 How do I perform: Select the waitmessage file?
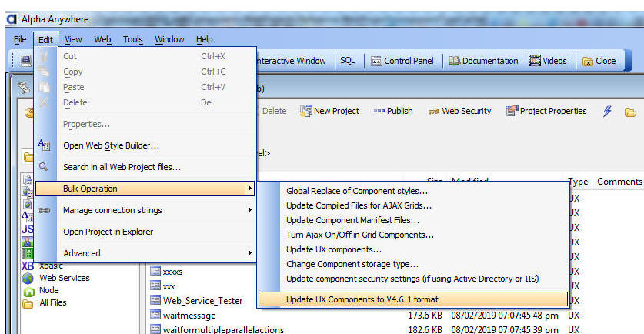(x=189, y=316)
